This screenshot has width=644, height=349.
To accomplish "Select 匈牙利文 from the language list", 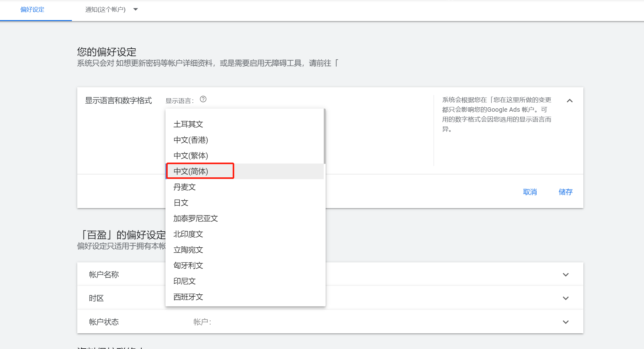I will (187, 265).
